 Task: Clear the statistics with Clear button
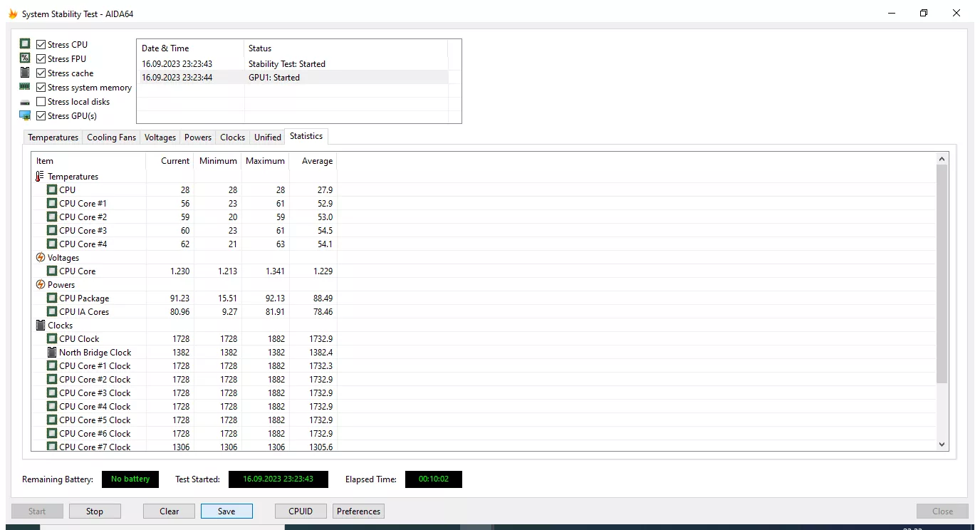click(170, 511)
